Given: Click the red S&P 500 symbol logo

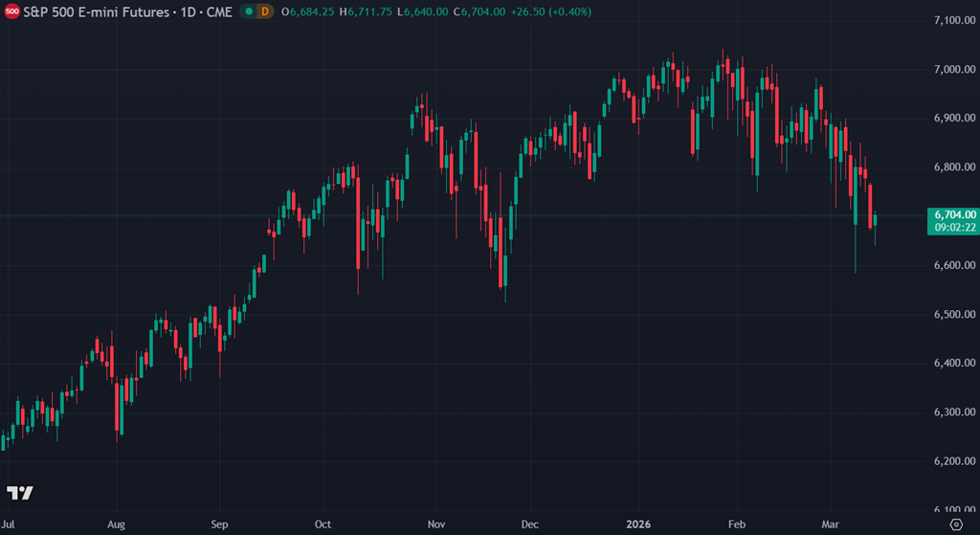Looking at the screenshot, I should coord(12,11).
